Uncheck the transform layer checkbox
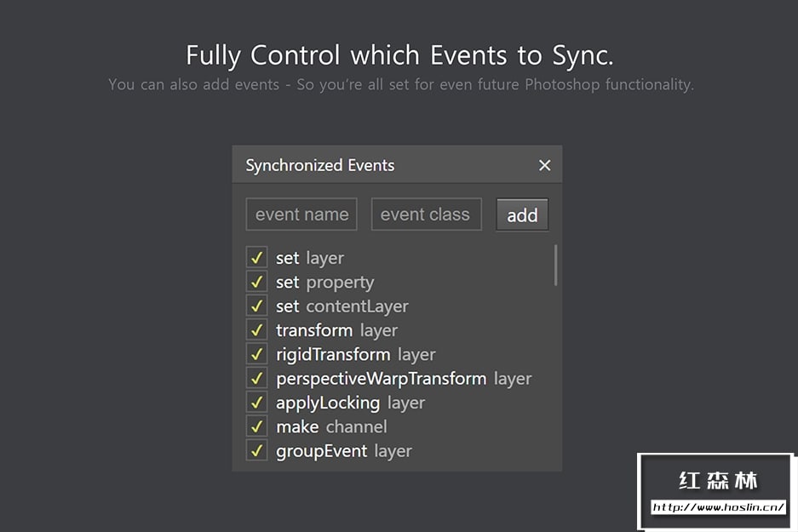 (256, 330)
